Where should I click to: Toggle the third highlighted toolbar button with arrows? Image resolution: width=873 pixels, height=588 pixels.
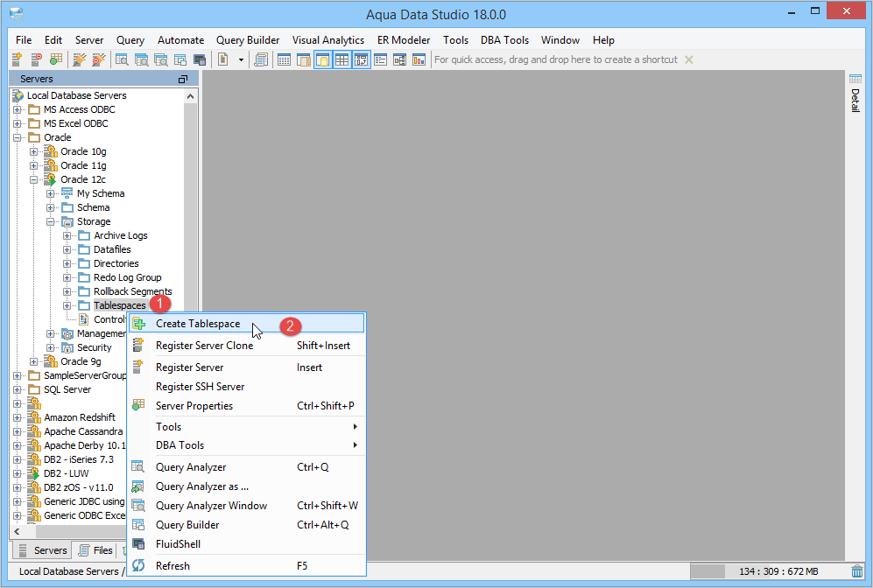[362, 59]
